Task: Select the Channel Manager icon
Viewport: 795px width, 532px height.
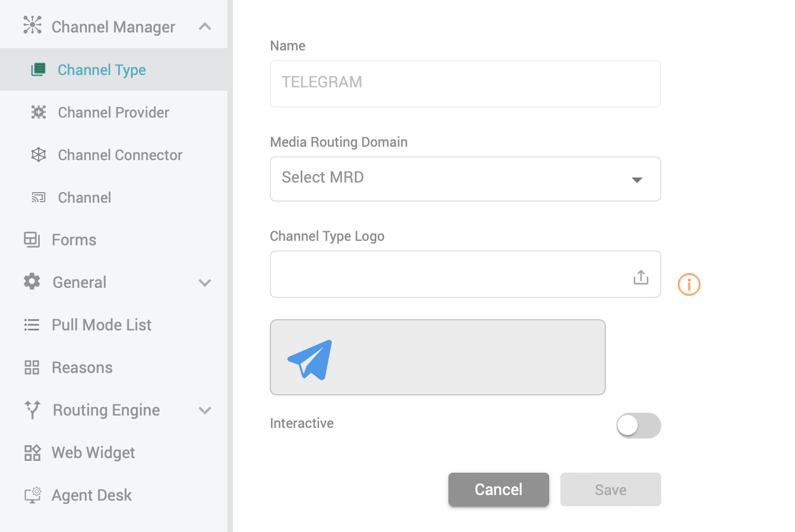Action: click(32, 26)
